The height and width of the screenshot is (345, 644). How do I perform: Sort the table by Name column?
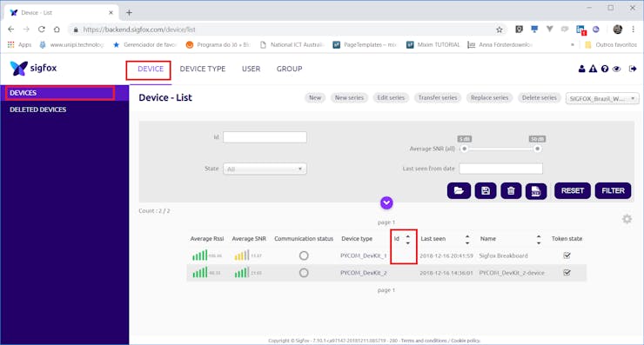(539, 239)
